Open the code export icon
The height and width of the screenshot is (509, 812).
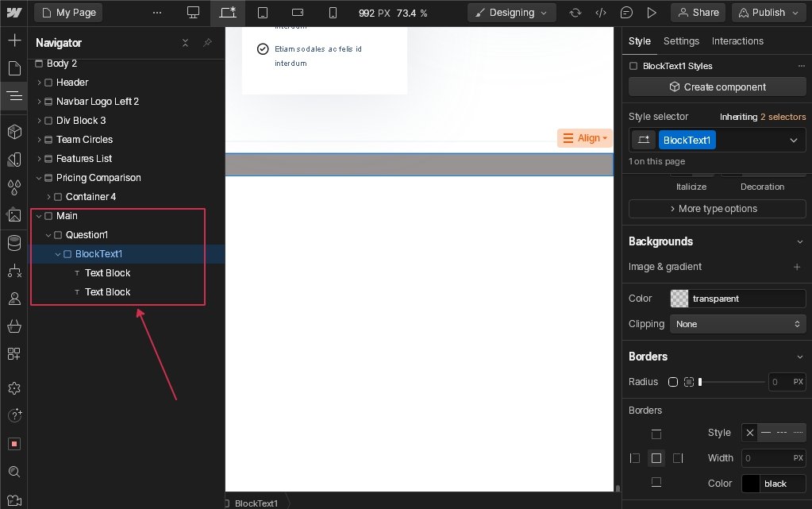(x=601, y=13)
